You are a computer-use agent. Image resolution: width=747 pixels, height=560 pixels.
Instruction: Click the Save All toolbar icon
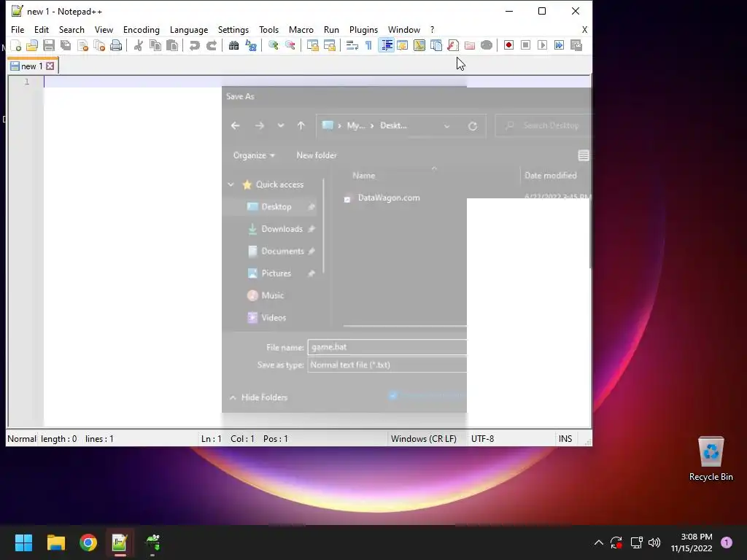pyautogui.click(x=65, y=45)
